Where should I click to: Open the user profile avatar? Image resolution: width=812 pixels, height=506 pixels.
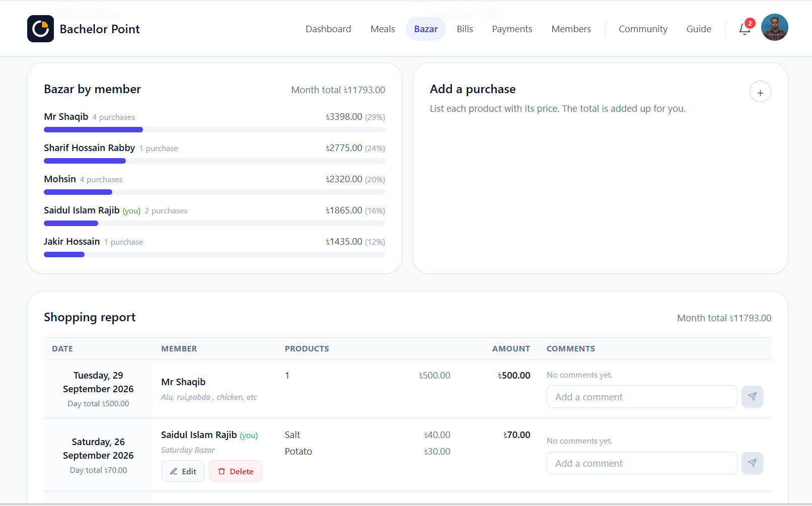coord(774,27)
